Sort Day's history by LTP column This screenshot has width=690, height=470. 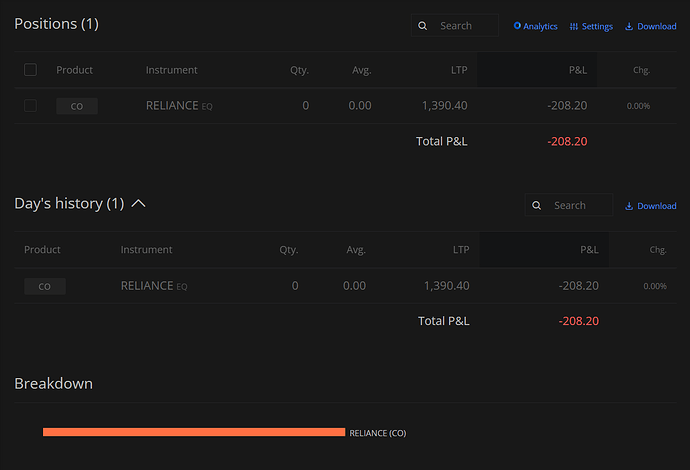[x=459, y=250]
